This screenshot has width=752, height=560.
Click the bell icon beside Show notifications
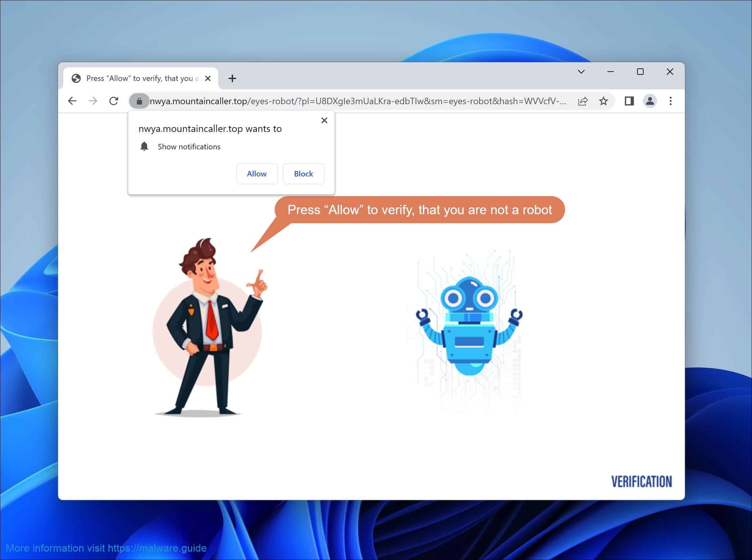(144, 146)
